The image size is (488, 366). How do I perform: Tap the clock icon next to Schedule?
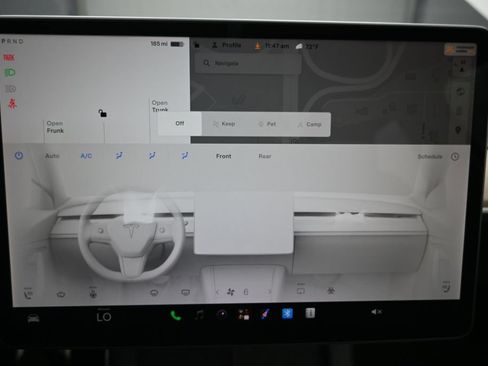(455, 156)
